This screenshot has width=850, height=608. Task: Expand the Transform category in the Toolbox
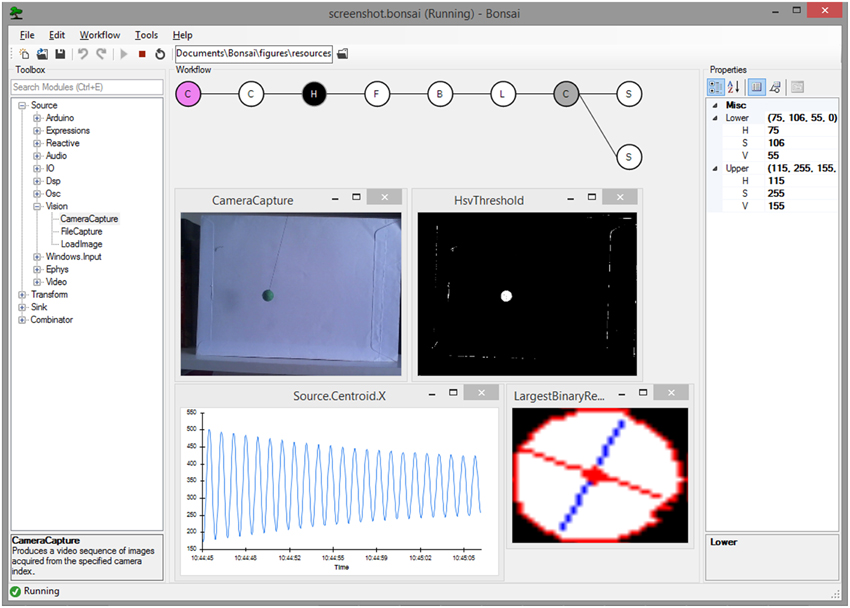tap(21, 294)
